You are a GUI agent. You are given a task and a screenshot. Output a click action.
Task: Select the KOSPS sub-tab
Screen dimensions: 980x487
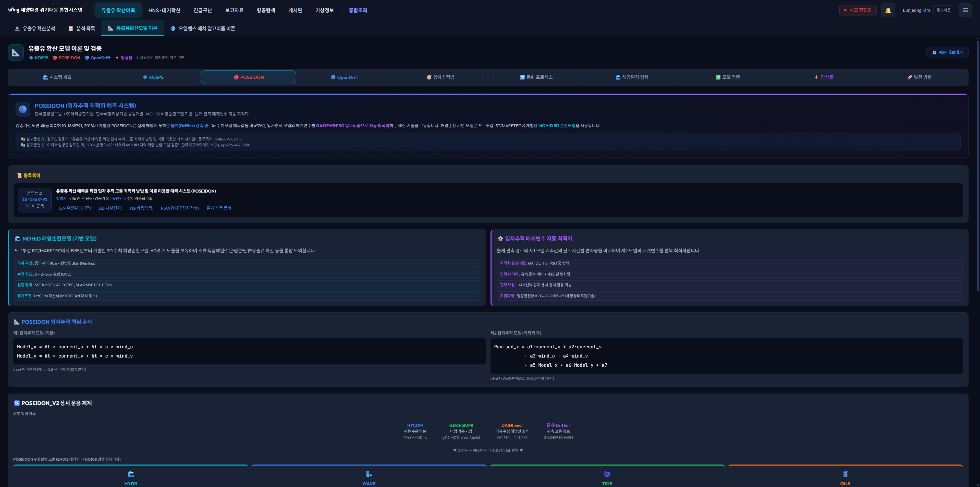(x=153, y=77)
